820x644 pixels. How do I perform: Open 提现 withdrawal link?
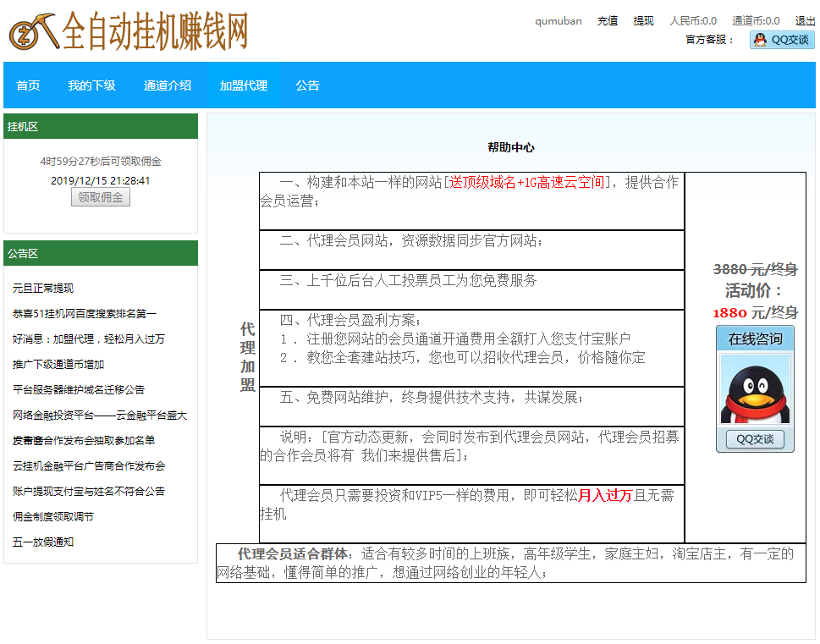(x=643, y=21)
